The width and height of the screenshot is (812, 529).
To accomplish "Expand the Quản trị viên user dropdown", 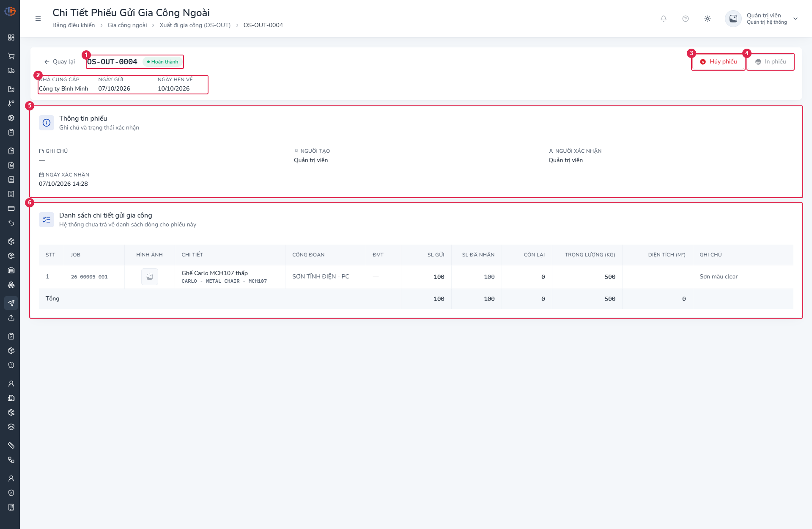I will (795, 19).
